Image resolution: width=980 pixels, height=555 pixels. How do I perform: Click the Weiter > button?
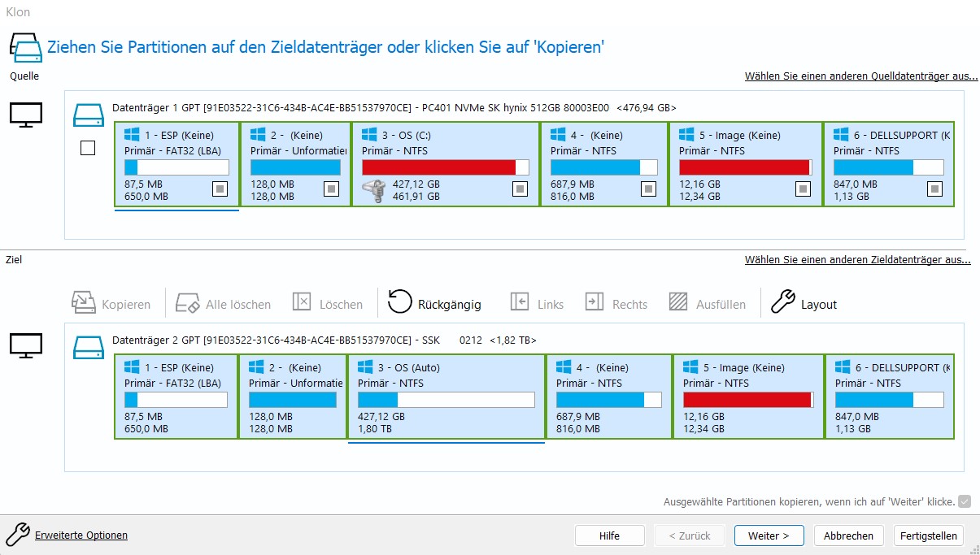[769, 535]
